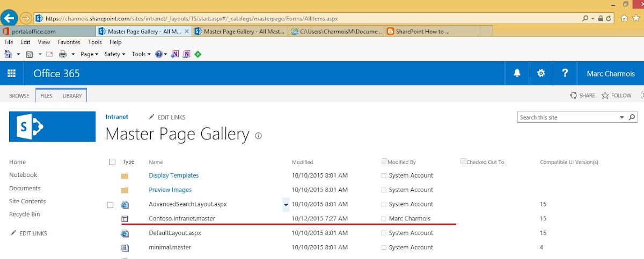This screenshot has height=259, width=644.
Task: Open the BROWSE ribbon tab
Action: [x=19, y=96]
